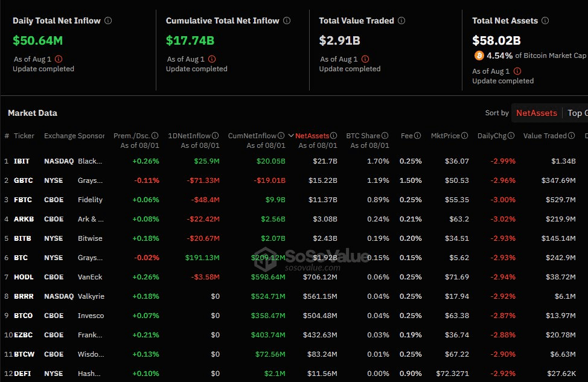
Task: Open BRRR ticker row
Action: (x=24, y=296)
